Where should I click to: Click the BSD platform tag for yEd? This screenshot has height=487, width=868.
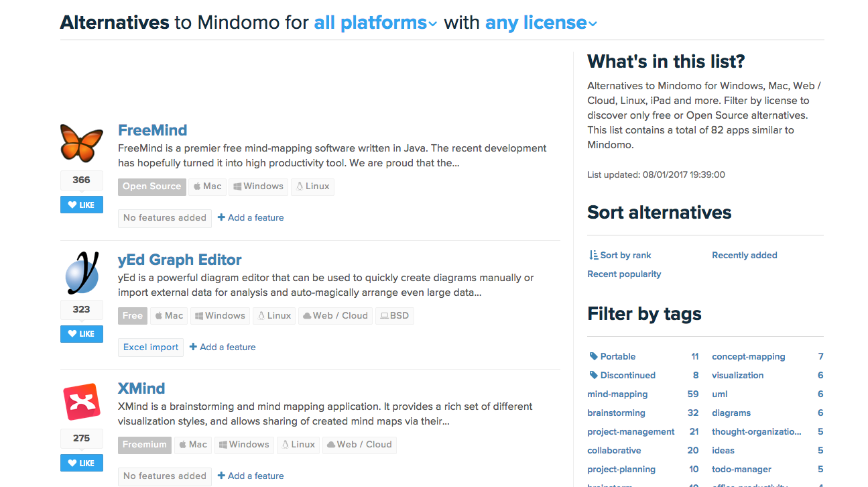[x=393, y=316]
